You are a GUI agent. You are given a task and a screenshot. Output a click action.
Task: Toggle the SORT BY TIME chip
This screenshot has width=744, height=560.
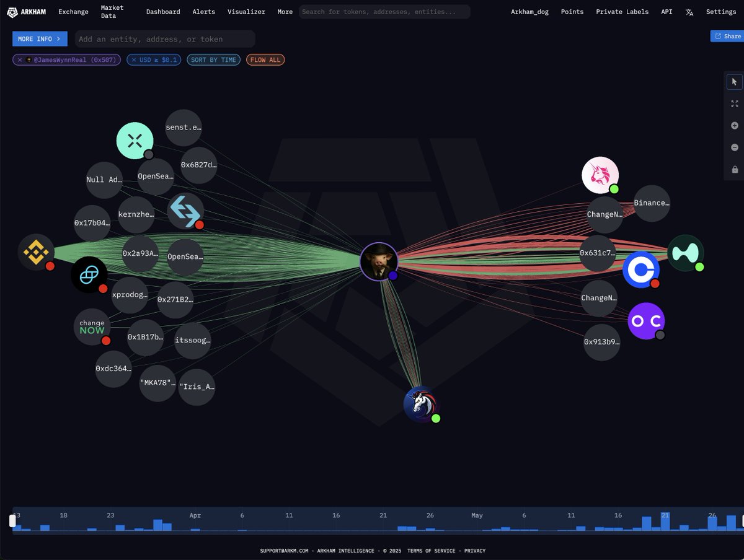pyautogui.click(x=213, y=60)
